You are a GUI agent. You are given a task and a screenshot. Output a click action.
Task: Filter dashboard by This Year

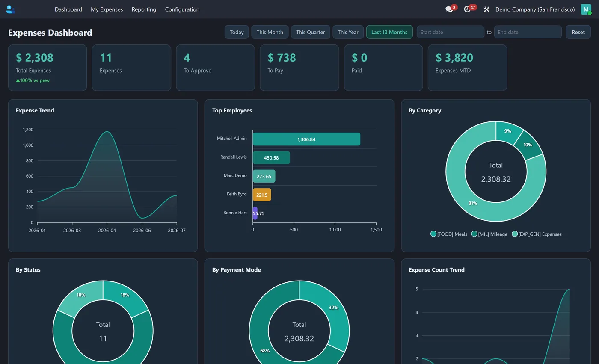tap(348, 32)
